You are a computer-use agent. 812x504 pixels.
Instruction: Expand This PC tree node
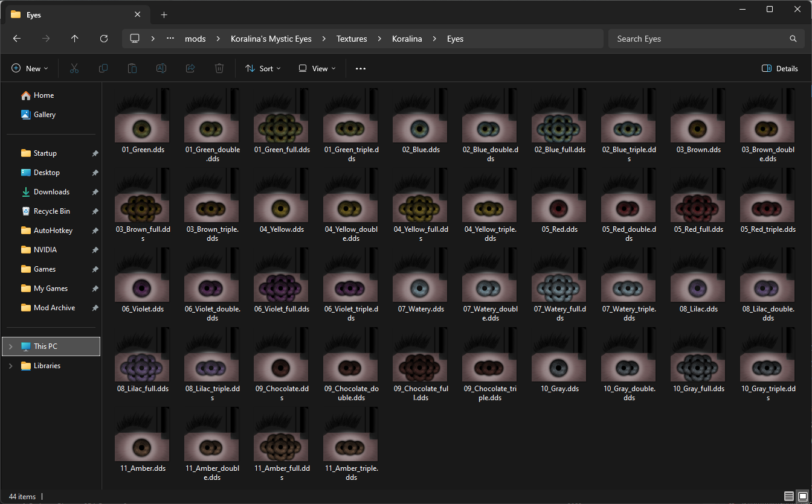click(10, 346)
